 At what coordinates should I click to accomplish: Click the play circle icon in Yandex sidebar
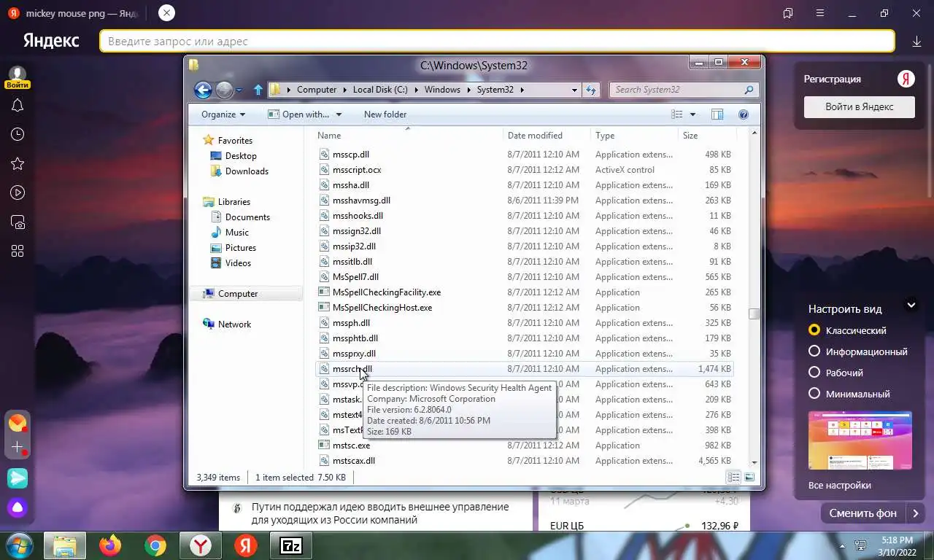click(18, 192)
